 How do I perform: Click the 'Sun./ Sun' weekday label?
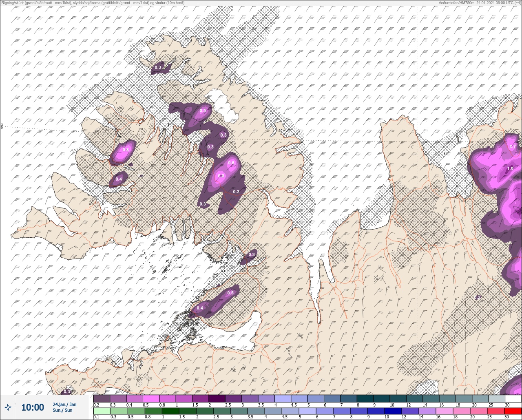coord(62,410)
